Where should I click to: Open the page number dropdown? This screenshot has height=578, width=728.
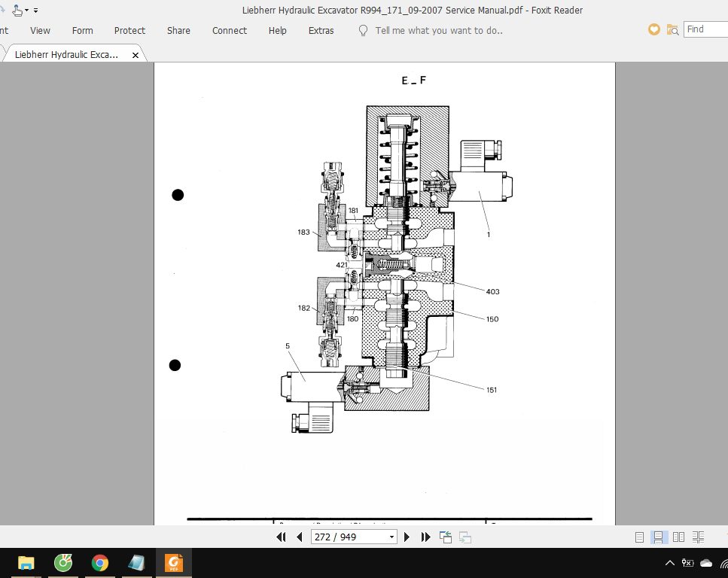point(391,537)
